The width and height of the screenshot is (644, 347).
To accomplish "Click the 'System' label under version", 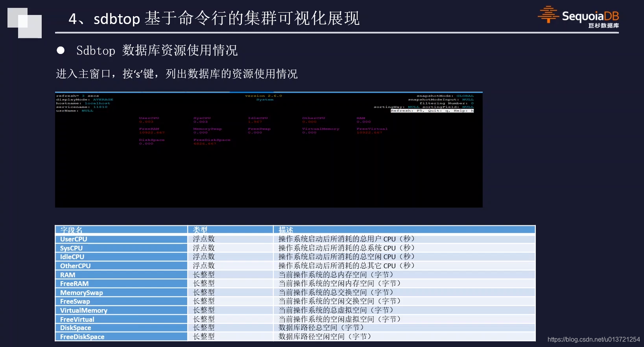I will point(265,100).
